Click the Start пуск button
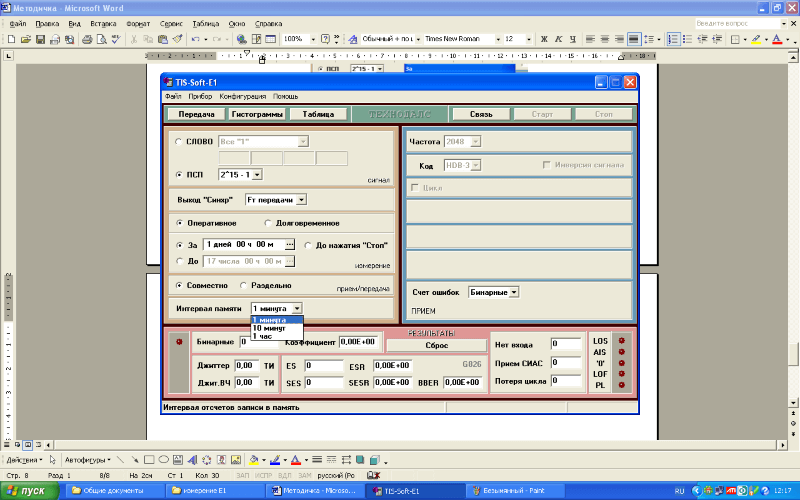Image resolution: width=800 pixels, height=500 pixels. point(30,491)
